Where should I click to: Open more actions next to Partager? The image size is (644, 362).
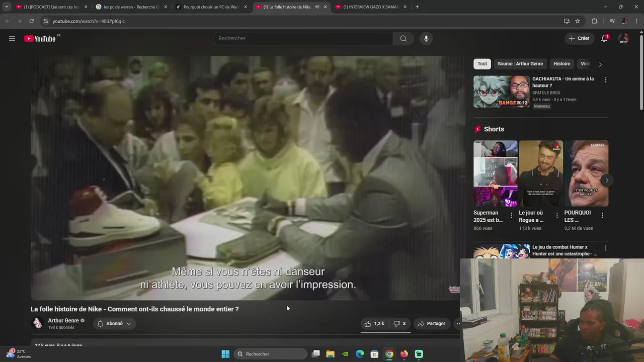[x=458, y=324]
